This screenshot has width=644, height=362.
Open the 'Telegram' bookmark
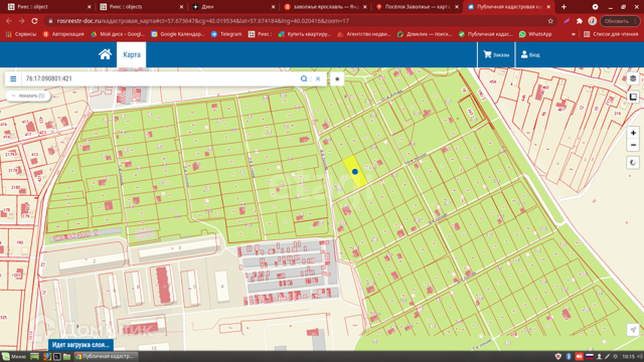pos(226,34)
